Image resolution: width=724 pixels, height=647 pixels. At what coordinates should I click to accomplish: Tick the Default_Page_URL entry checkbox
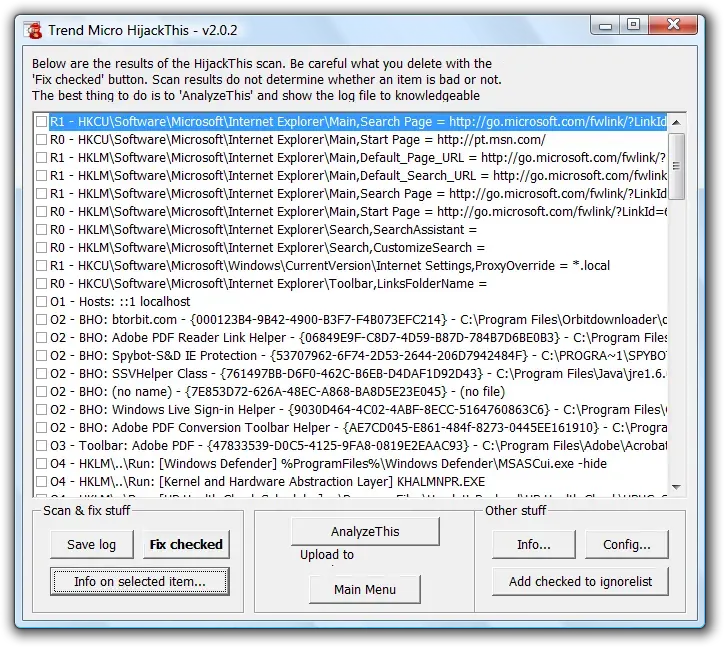click(42, 157)
